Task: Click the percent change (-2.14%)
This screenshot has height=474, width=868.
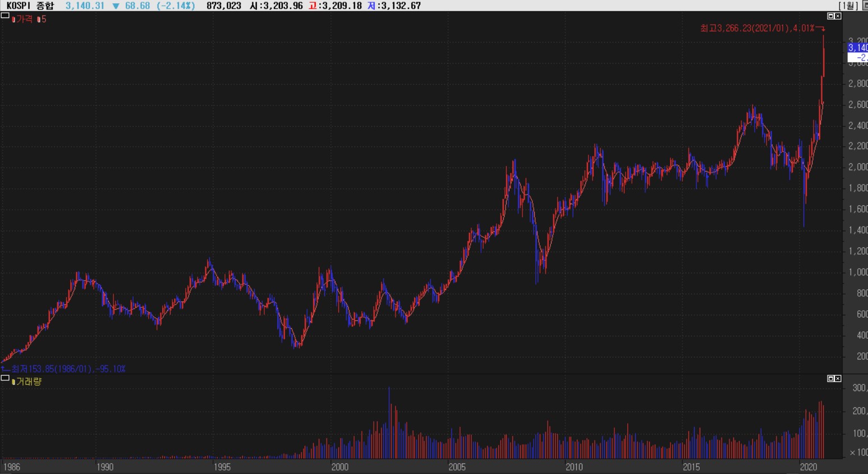Action: (x=175, y=6)
